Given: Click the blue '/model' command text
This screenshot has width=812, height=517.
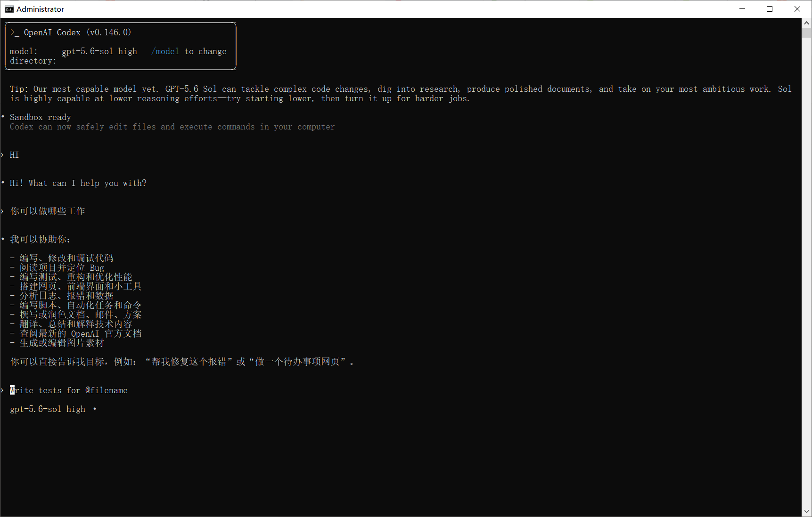Looking at the screenshot, I should 165,51.
